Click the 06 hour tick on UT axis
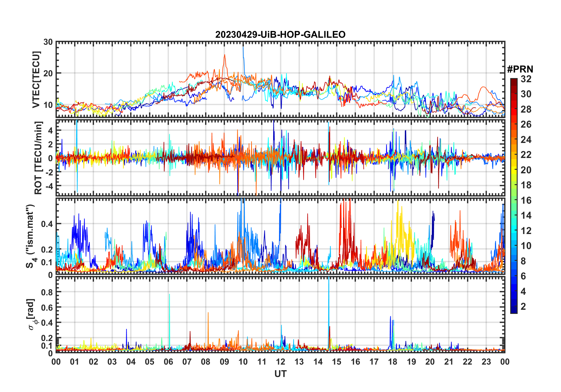Screen dimensions: 561x392 click(x=168, y=362)
